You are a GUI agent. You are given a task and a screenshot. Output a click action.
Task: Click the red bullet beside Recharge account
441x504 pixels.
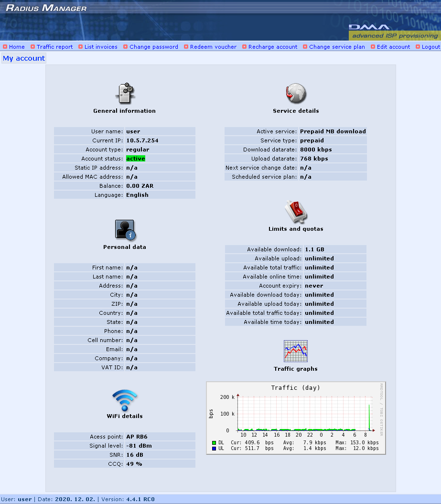(244, 47)
